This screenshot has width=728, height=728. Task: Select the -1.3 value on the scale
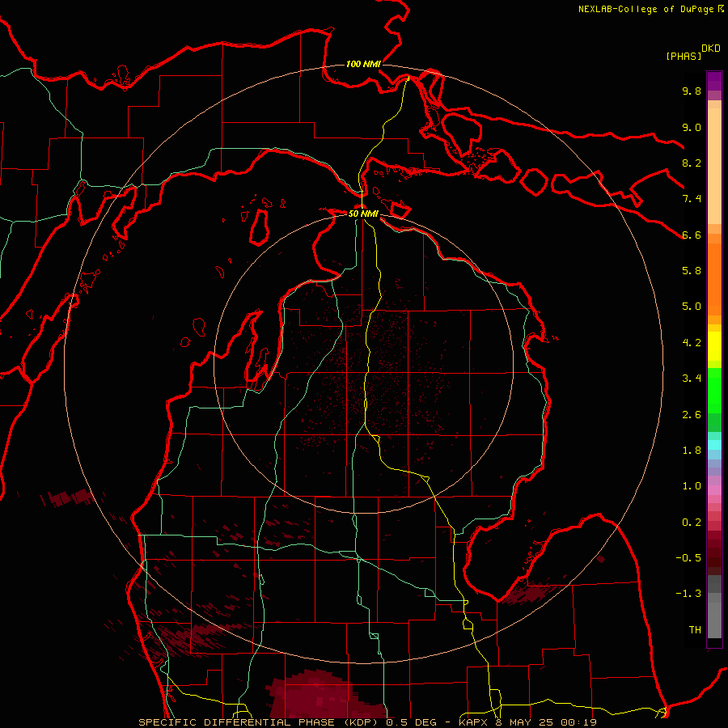[688, 594]
